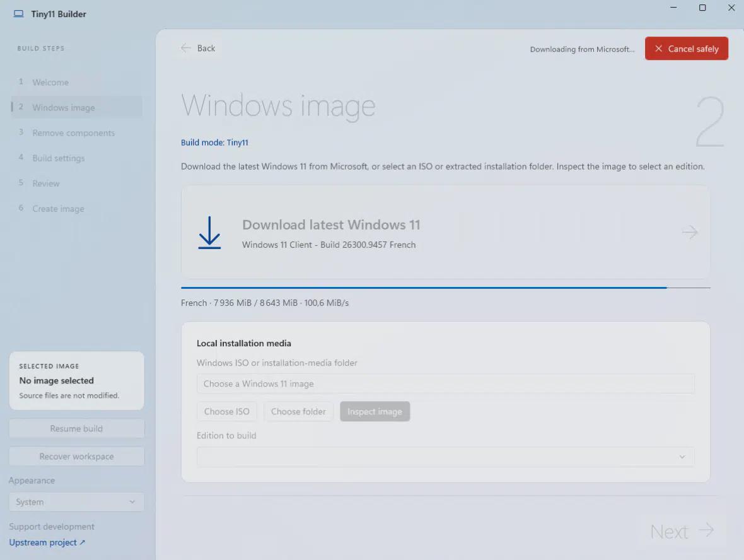
Task: Open the Remove components step
Action: tap(77, 133)
